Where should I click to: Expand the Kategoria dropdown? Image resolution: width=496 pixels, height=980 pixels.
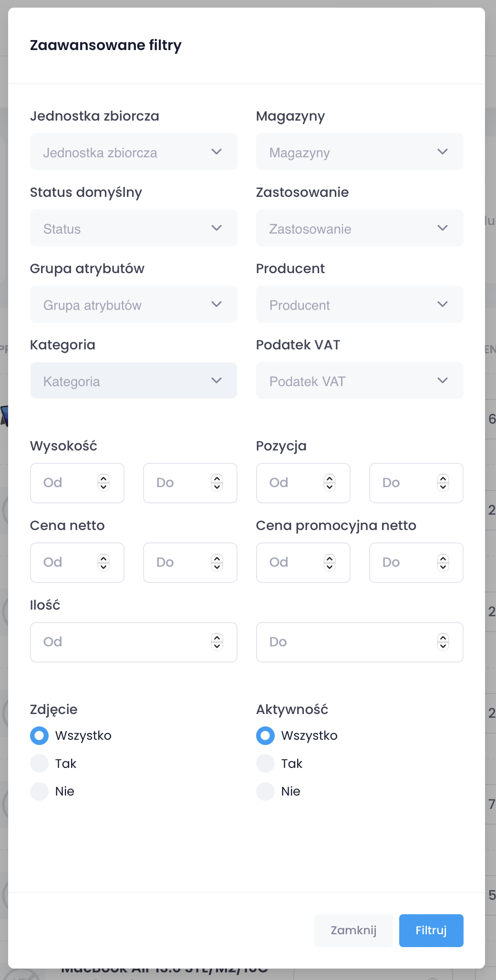tap(134, 381)
